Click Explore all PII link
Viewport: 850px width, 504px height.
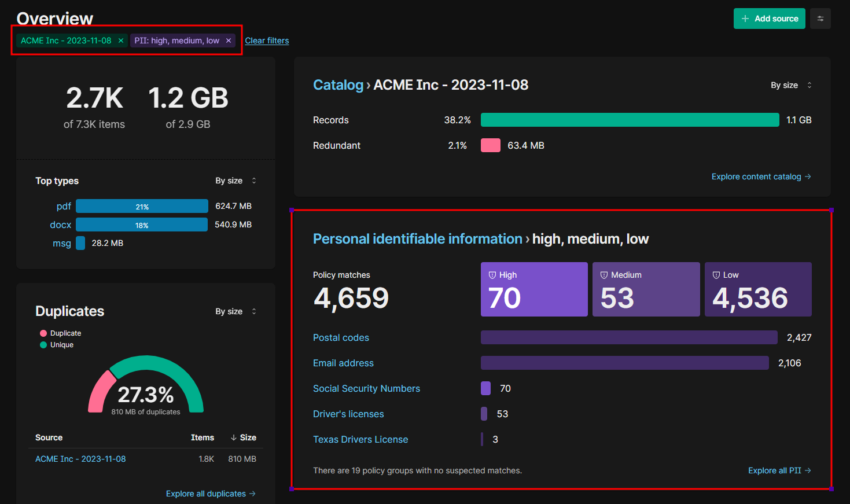779,470
